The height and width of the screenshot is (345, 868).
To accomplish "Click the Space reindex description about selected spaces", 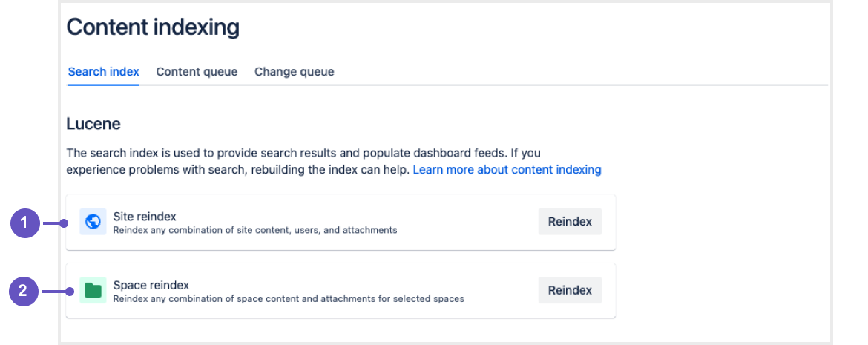I will tap(288, 299).
